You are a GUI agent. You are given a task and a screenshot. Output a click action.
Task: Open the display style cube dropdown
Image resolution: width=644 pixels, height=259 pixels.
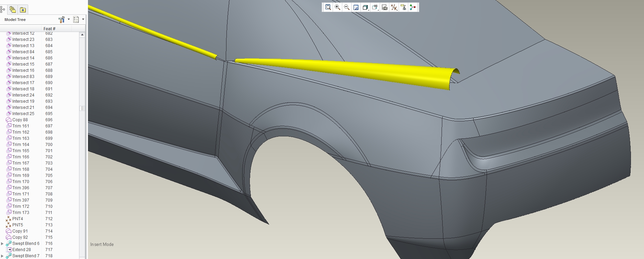click(366, 7)
